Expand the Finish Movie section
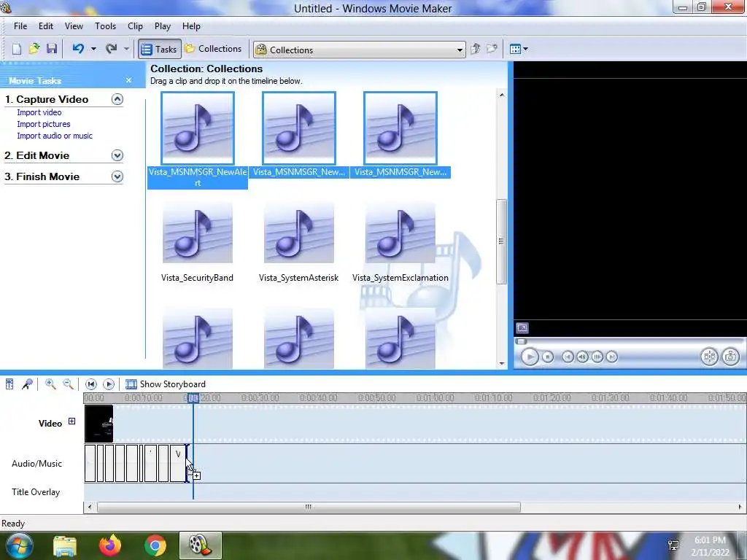The image size is (747, 560). pos(117,176)
